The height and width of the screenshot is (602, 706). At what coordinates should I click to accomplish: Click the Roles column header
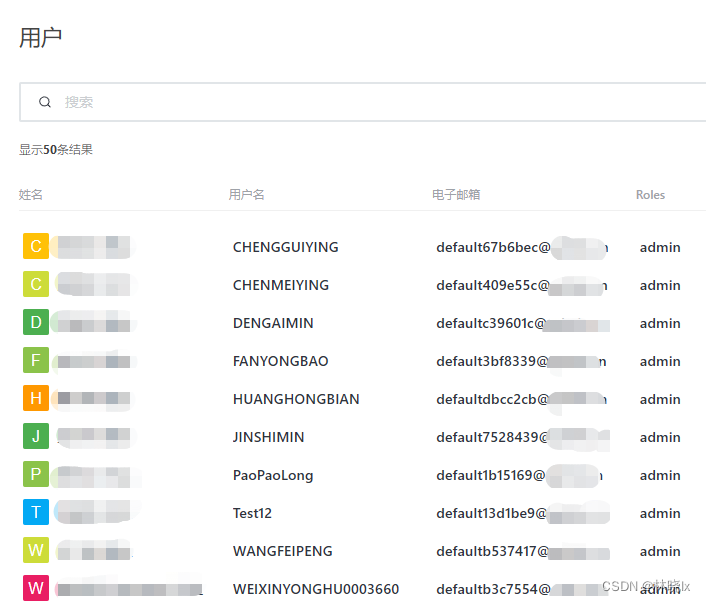[x=650, y=195]
